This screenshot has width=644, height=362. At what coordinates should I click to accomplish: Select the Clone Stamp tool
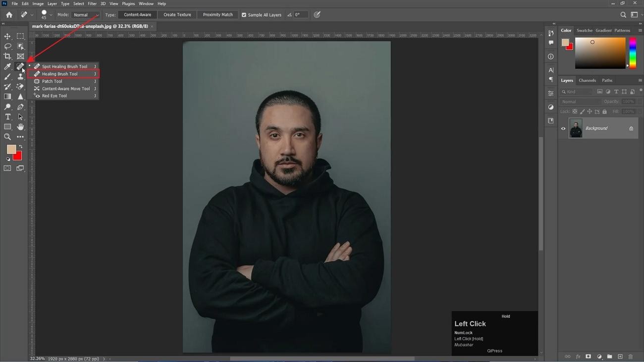(x=20, y=77)
